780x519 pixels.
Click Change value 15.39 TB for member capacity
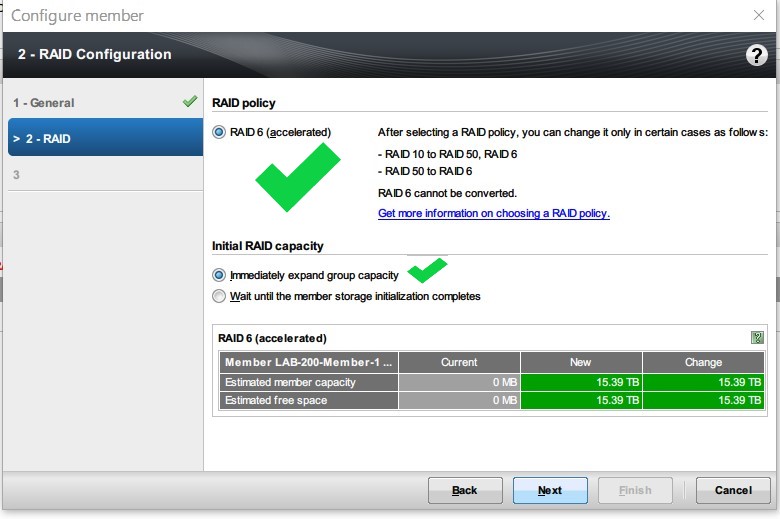703,382
